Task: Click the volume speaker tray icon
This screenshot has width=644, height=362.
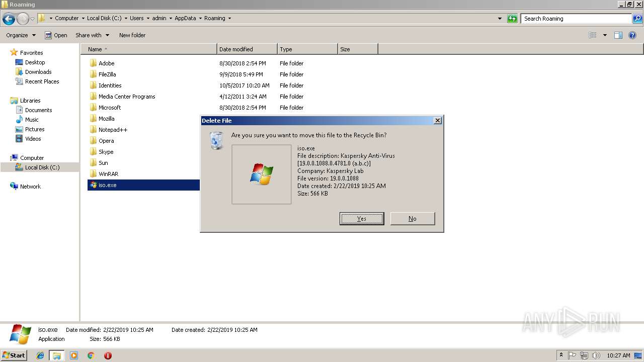Action: (x=596, y=355)
